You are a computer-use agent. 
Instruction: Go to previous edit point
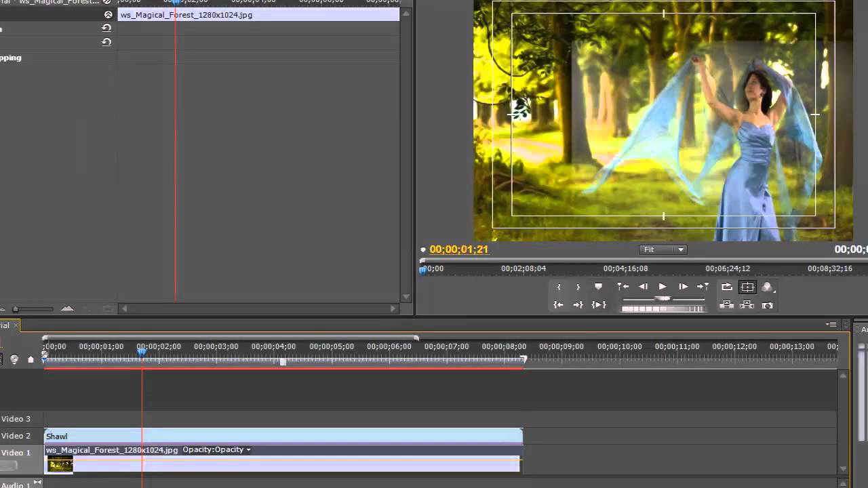pos(623,287)
